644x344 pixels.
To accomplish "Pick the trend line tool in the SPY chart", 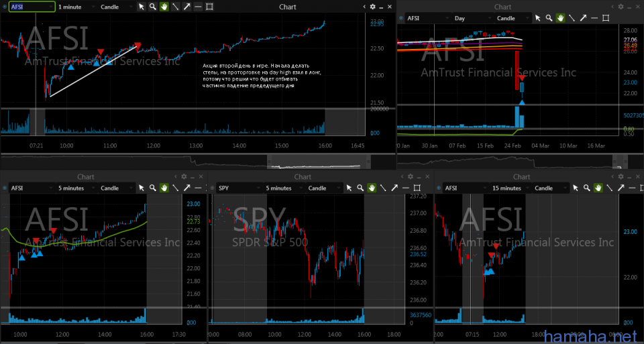I will pos(383,188).
